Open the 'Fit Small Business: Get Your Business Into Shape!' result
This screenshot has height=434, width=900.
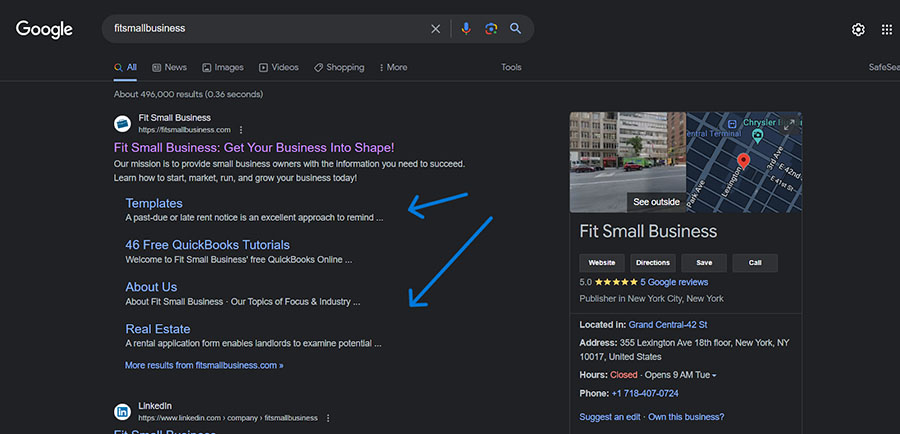pos(254,148)
